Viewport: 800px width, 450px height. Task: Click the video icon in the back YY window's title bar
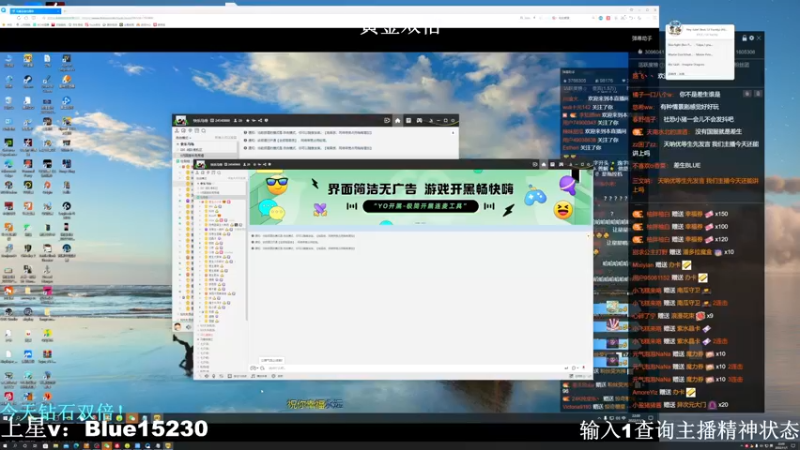click(x=387, y=120)
